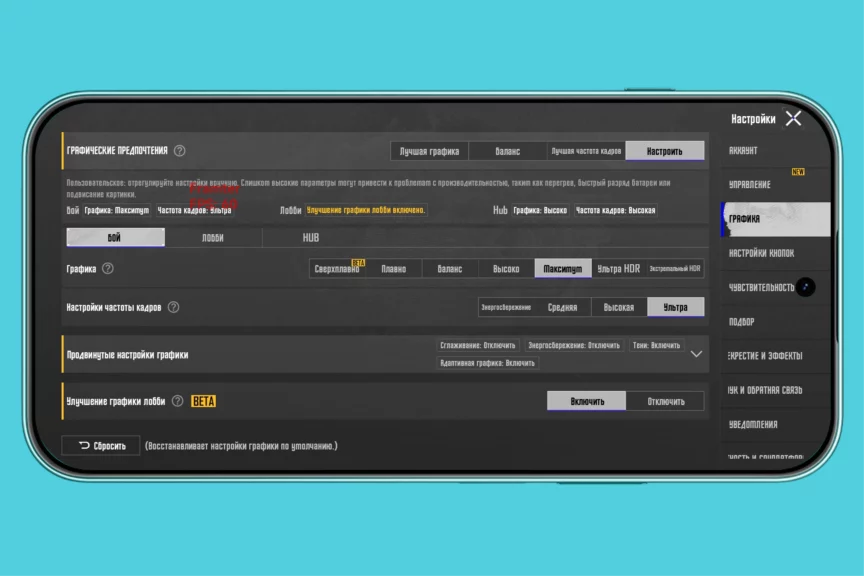Open Графика settings section
This screenshot has height=576, width=864.
point(776,219)
